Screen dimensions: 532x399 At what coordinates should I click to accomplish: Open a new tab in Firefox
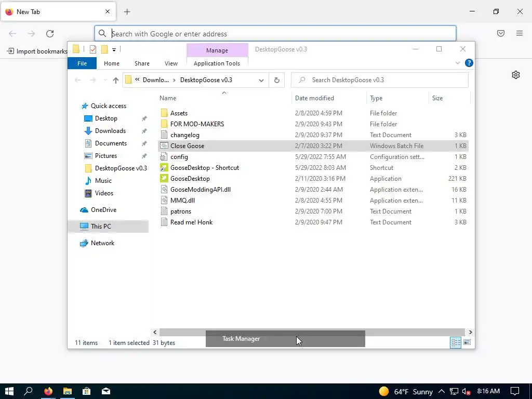click(x=127, y=12)
